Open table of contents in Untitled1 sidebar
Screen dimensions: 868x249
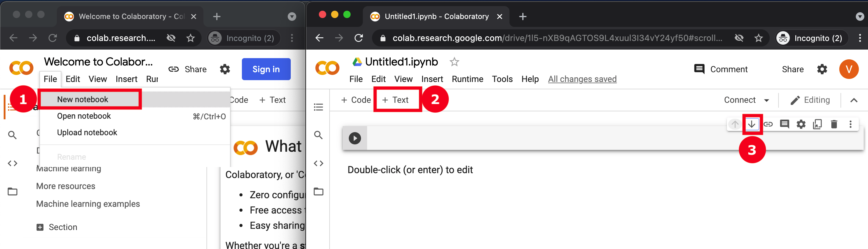pos(319,107)
